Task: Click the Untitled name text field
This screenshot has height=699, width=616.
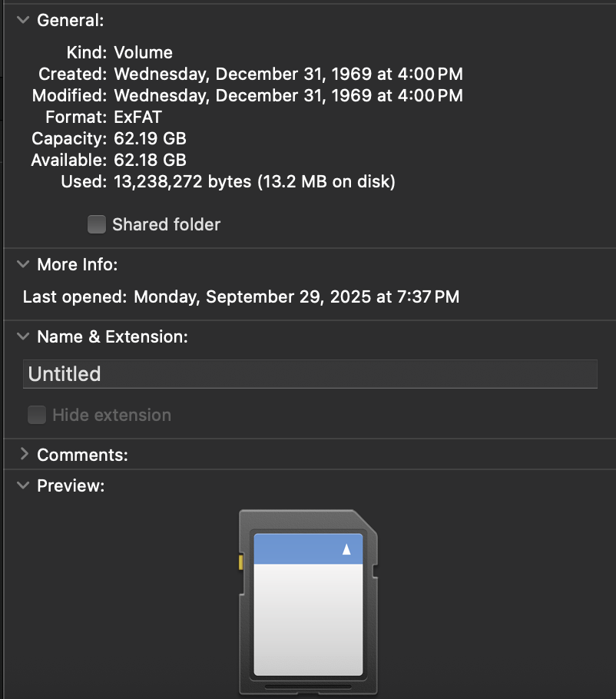Action: [x=310, y=374]
